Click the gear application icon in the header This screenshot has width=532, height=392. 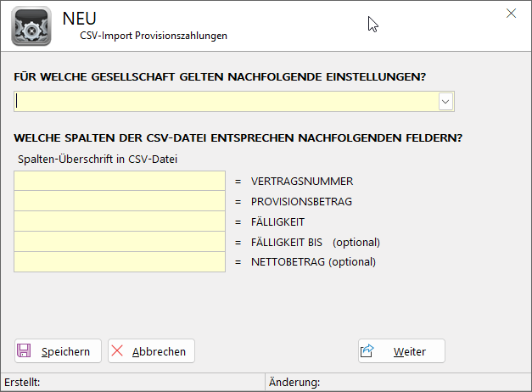[31, 25]
